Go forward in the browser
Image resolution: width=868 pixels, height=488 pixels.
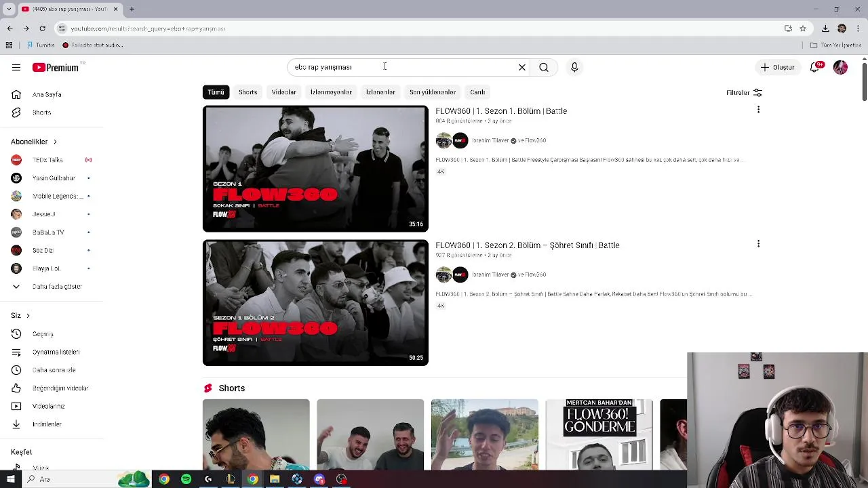click(26, 28)
